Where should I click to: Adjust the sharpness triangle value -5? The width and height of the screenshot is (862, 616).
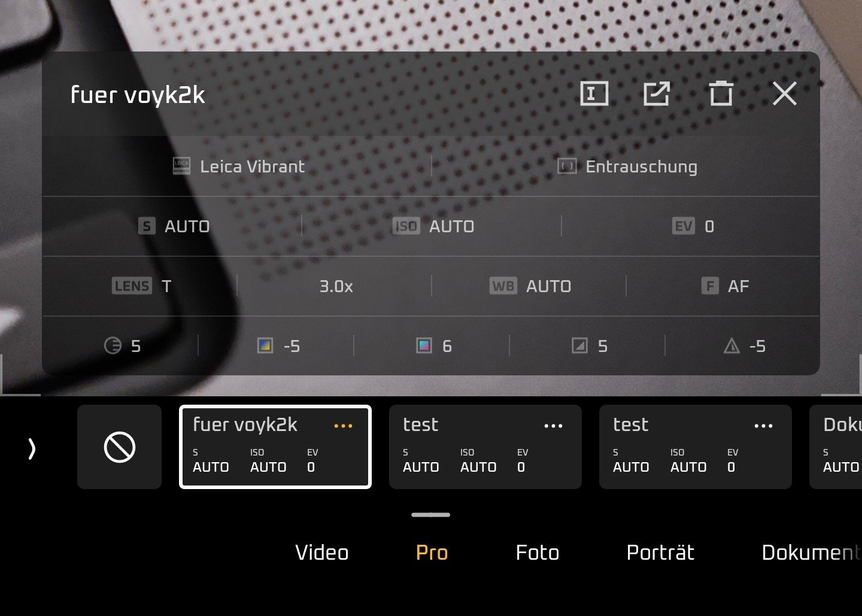point(744,346)
